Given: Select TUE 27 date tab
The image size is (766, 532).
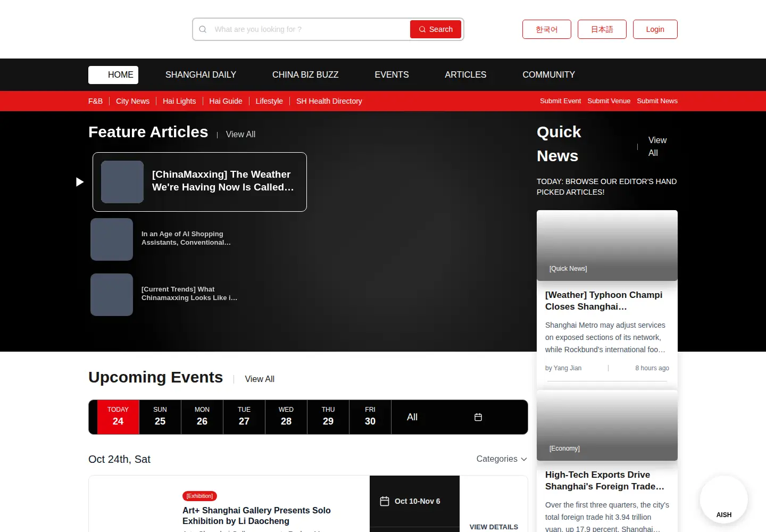Looking at the screenshot, I should click(x=244, y=417).
